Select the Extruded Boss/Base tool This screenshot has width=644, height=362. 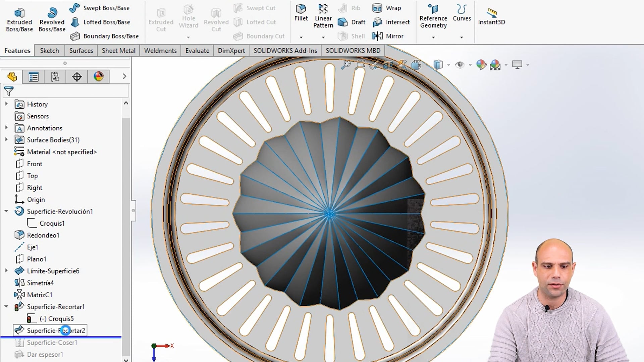tap(19, 20)
